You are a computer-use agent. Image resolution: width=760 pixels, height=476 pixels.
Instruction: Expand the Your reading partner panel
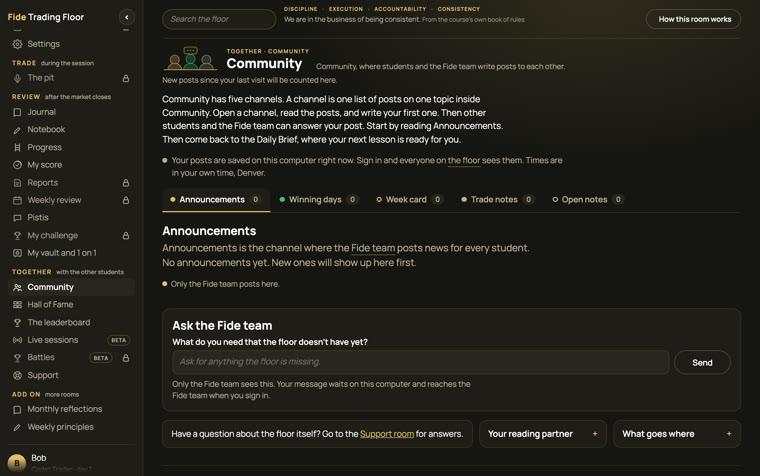[542, 434]
